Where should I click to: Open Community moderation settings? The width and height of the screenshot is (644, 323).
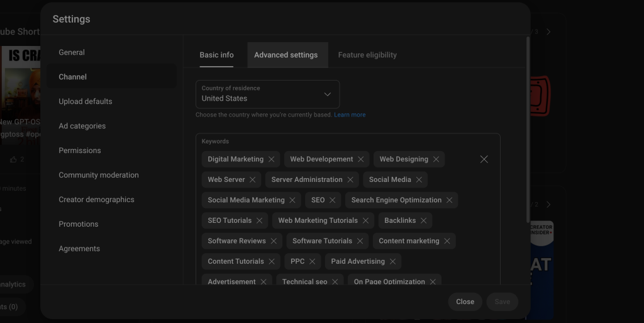(112, 175)
